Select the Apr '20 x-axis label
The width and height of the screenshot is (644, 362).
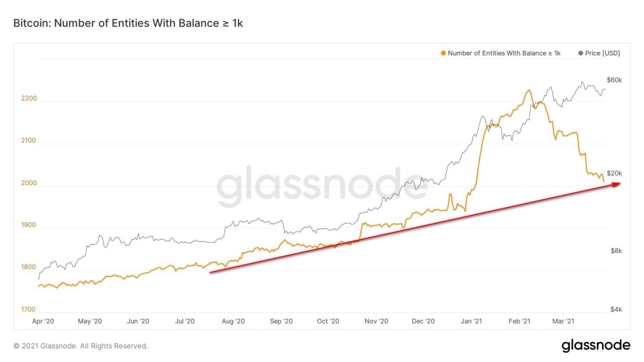[43, 321]
